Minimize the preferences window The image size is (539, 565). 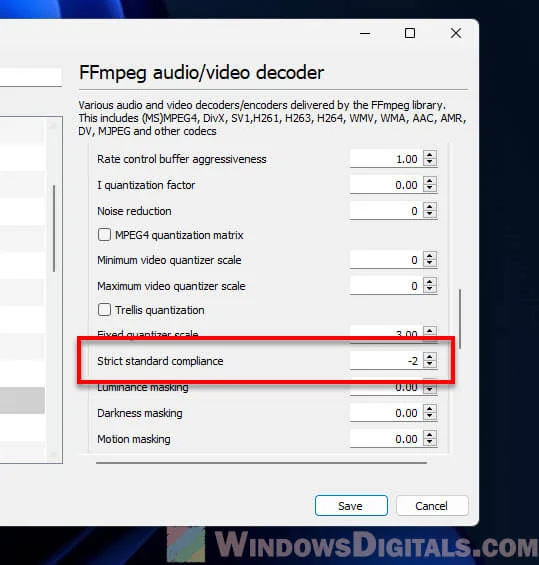click(x=365, y=33)
